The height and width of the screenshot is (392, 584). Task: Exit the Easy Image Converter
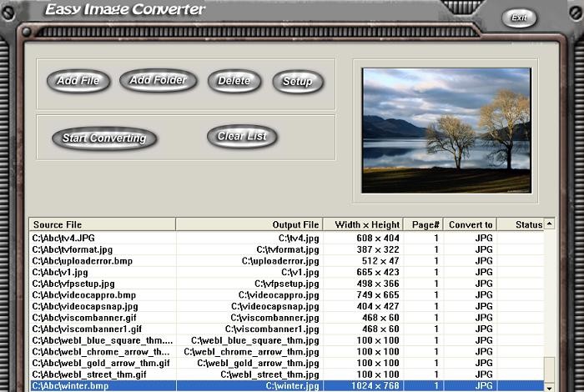tap(519, 18)
